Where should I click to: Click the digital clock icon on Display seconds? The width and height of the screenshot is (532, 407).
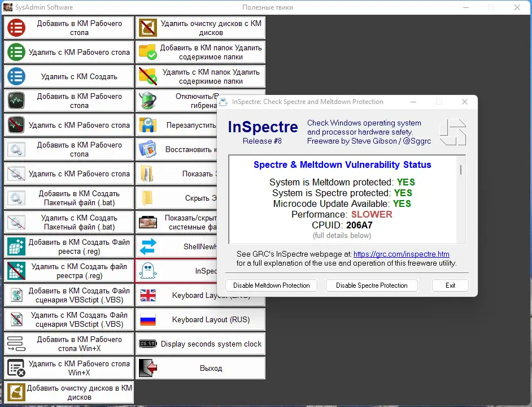pyautogui.click(x=148, y=344)
